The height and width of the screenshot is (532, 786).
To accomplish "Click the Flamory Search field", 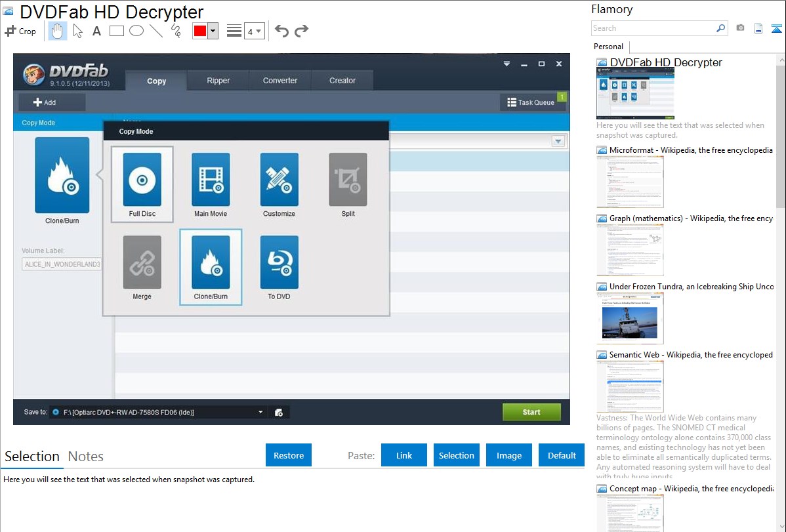I will tap(653, 28).
